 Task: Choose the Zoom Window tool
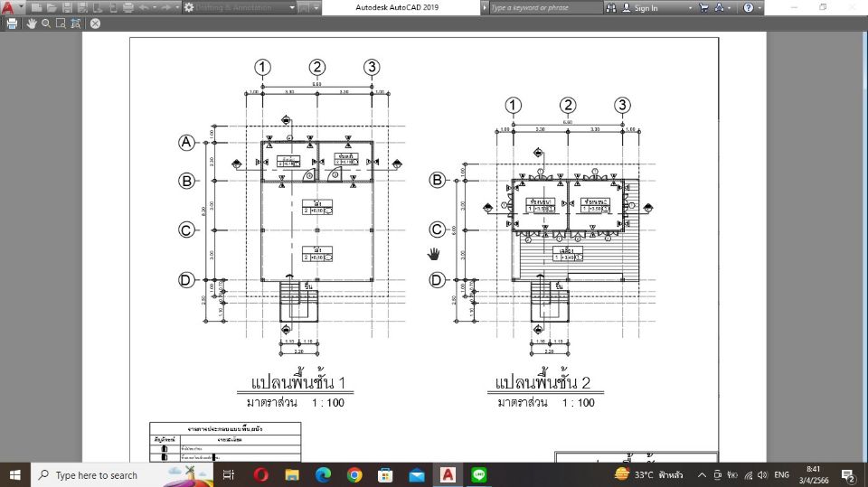tap(59, 23)
